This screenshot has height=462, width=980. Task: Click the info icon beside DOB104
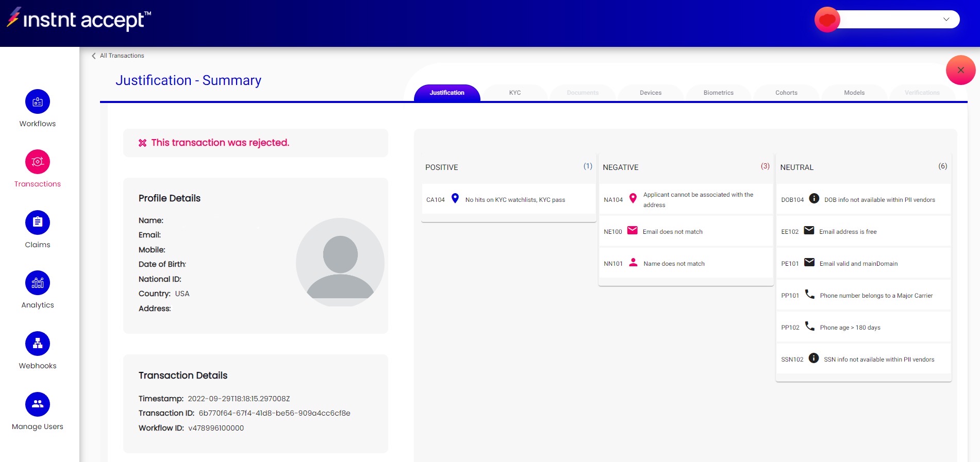(x=814, y=198)
